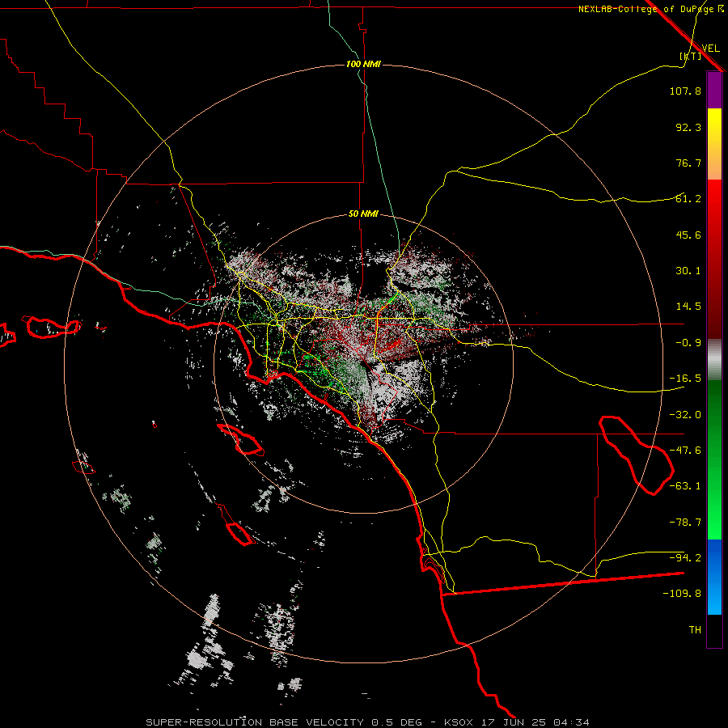The image size is (728, 728).
Task: Click the -109.8 legend value
Action: (682, 594)
